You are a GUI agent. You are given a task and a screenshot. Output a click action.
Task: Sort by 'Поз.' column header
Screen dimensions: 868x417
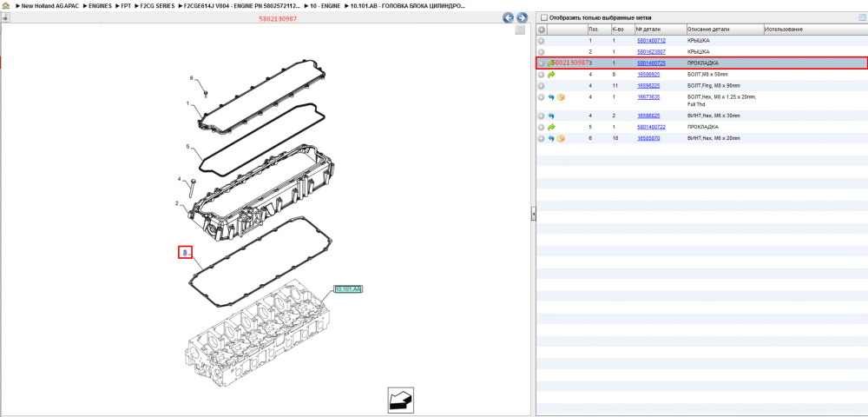click(598, 30)
